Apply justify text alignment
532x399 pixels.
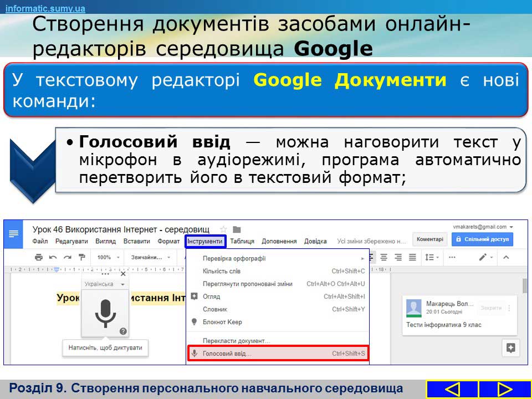pyautogui.click(x=412, y=257)
